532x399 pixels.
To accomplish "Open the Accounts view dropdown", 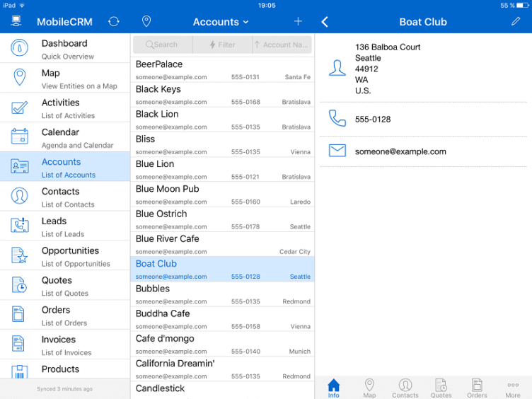I will [x=221, y=22].
